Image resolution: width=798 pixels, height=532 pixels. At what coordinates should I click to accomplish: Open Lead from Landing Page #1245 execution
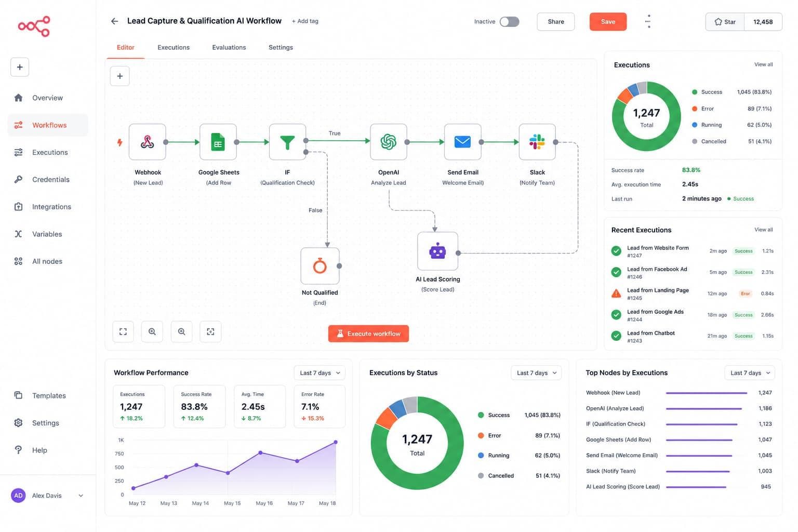(x=693, y=294)
